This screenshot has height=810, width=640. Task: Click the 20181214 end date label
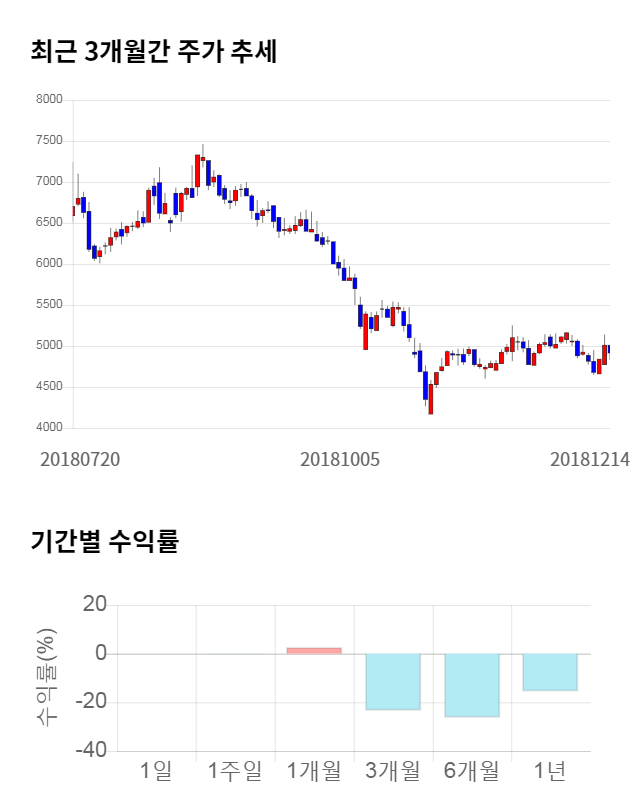pyautogui.click(x=590, y=459)
